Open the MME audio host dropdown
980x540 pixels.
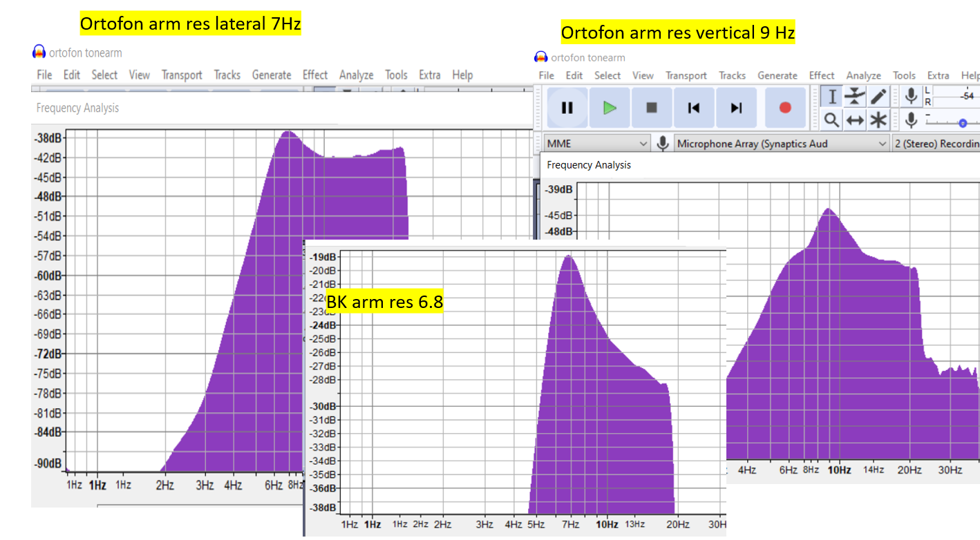tap(598, 144)
